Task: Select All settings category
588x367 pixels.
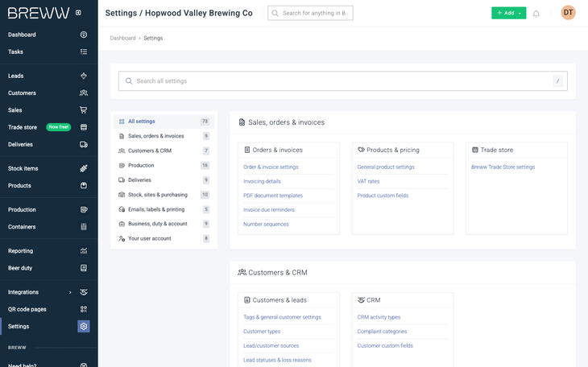Action: coord(164,122)
